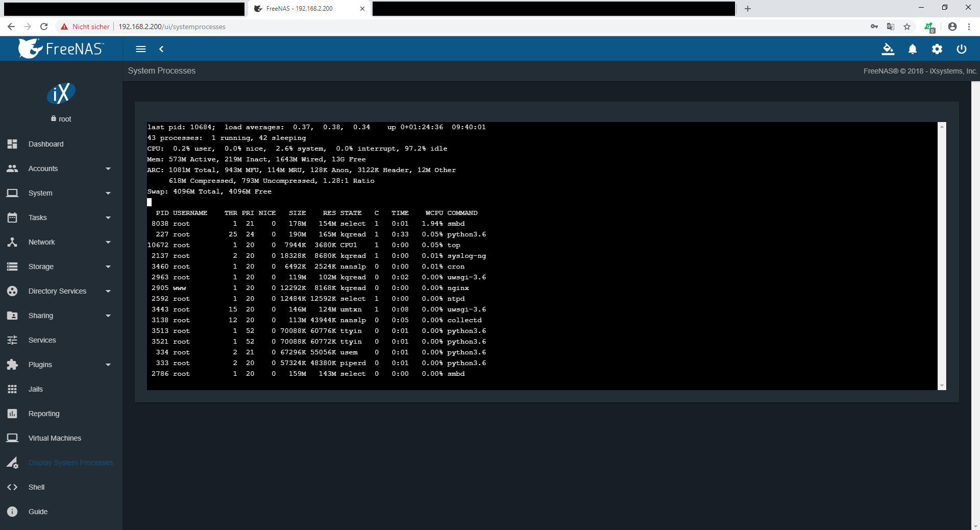The width and height of the screenshot is (980, 530).
Task: Click the FreeNAS logo
Action: click(61, 49)
